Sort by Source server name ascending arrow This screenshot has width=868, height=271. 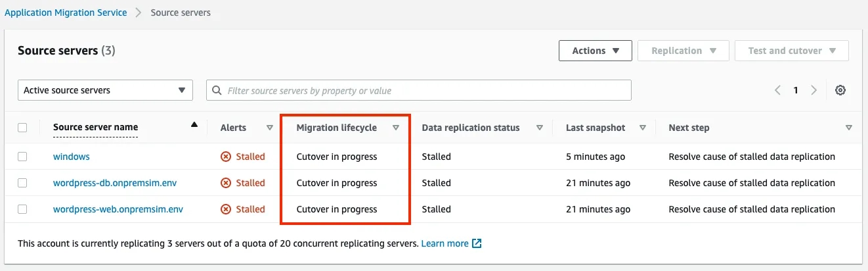point(194,125)
